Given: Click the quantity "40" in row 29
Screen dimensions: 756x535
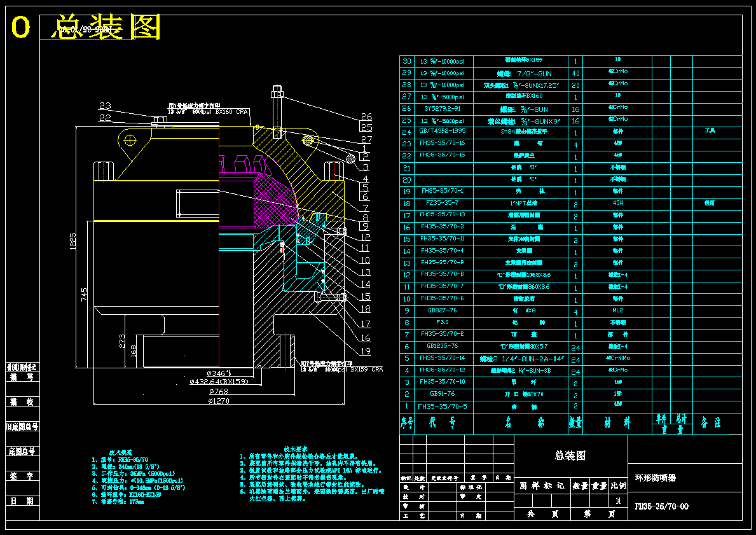Looking at the screenshot, I should pyautogui.click(x=575, y=73).
